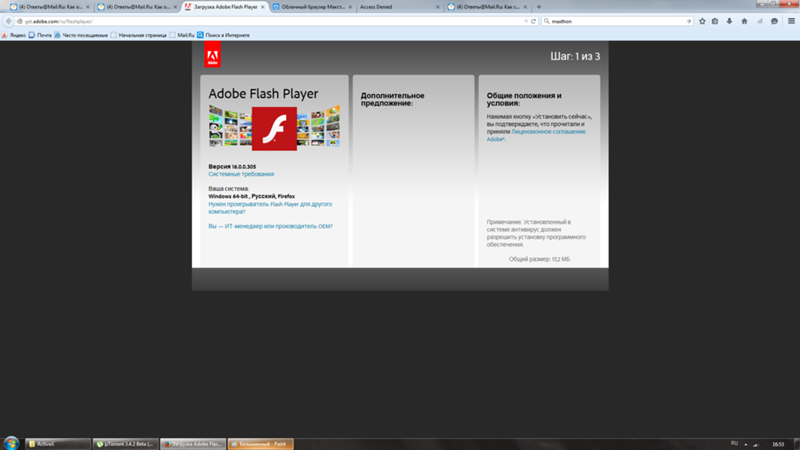Click 'Общий размер: 17,2 МБ' text
800x450 pixels.
(x=539, y=259)
